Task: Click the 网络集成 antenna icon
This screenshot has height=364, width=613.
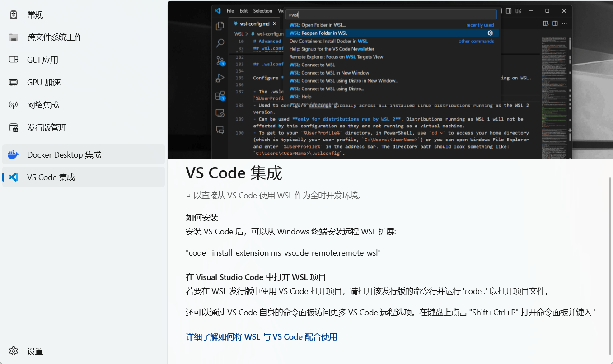Action: [x=14, y=105]
